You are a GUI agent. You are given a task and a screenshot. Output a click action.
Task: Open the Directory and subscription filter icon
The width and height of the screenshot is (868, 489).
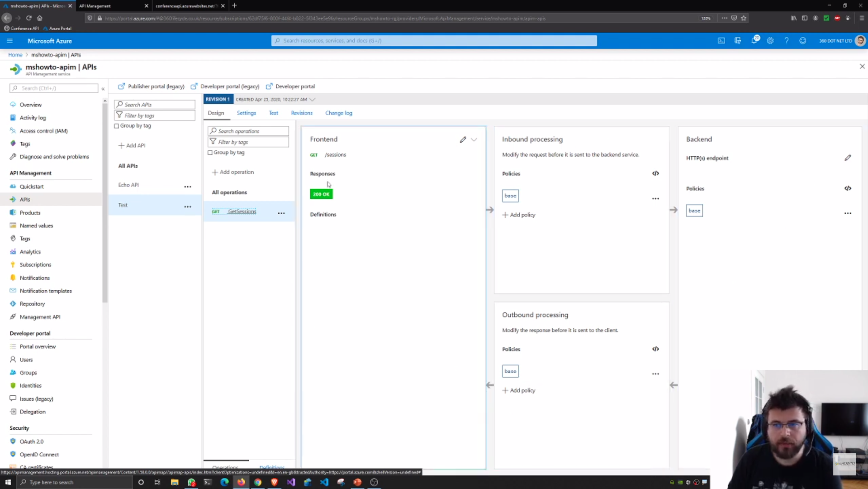(x=738, y=41)
